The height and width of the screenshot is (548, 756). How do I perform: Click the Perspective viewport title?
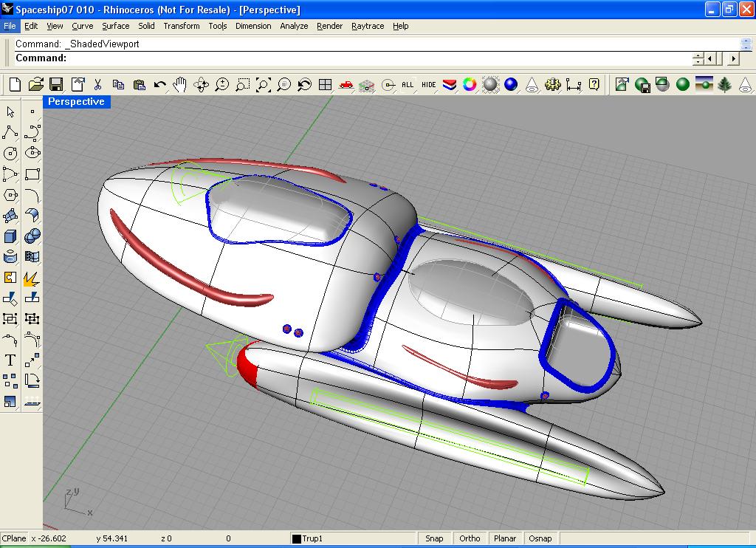[76, 102]
